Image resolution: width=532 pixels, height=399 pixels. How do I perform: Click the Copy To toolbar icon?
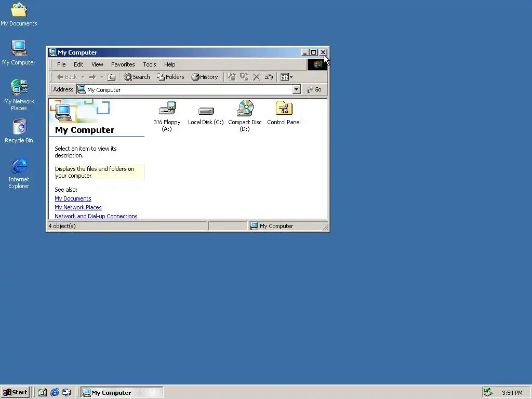click(244, 77)
